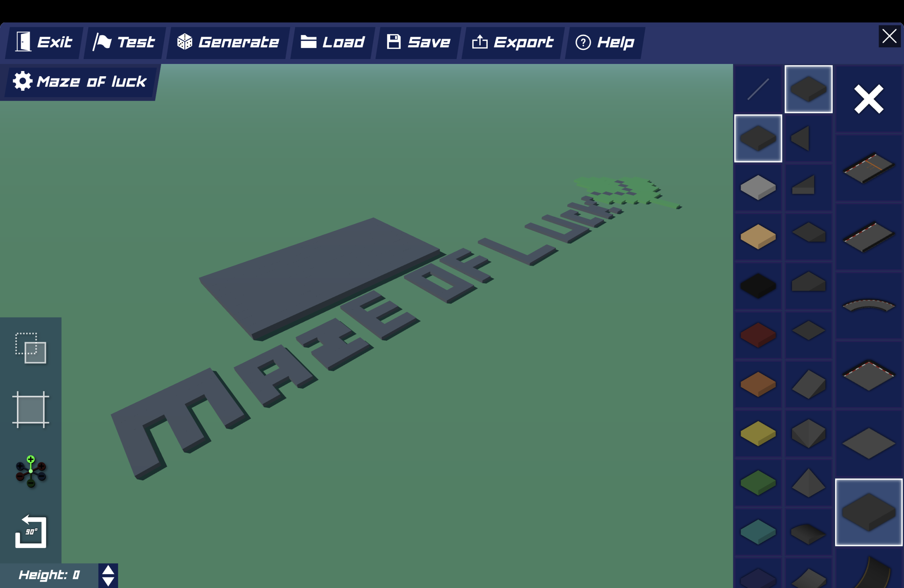
Task: Open the Generate menu
Action: pos(228,42)
